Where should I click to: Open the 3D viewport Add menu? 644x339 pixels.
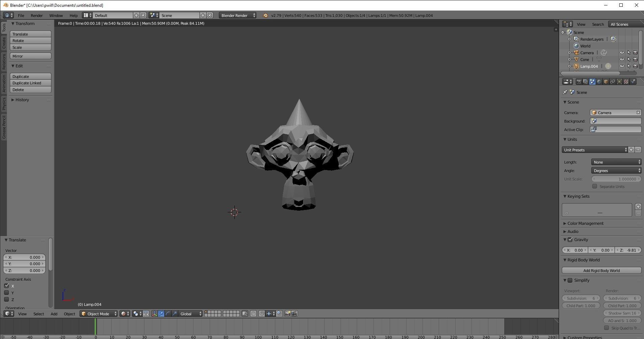[x=54, y=314]
